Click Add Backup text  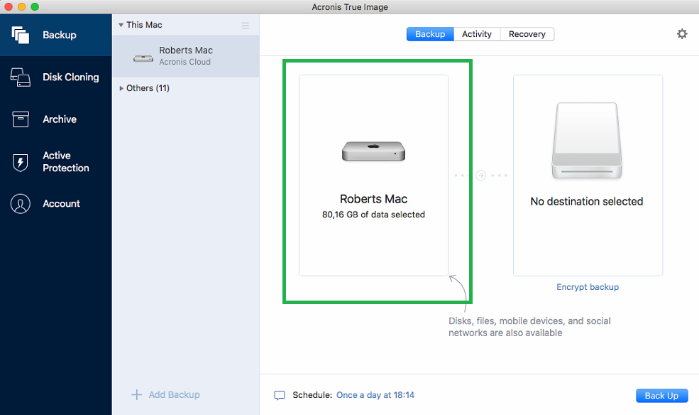(174, 394)
